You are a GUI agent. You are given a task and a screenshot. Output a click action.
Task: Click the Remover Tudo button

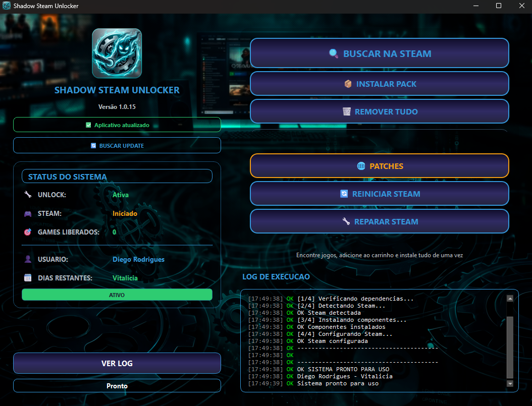point(380,111)
